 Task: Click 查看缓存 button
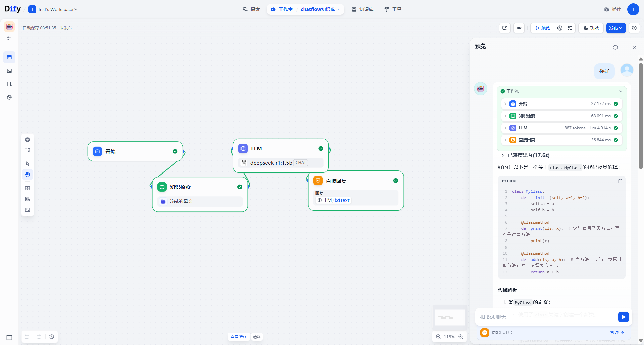[x=238, y=337]
